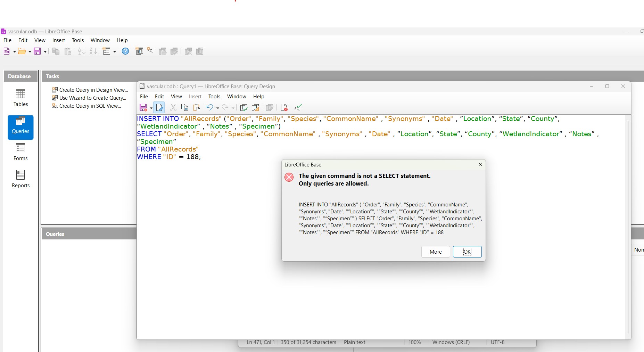Expand the Open document dropdown arrow
Screen dimensions: 644x352
(30, 52)
